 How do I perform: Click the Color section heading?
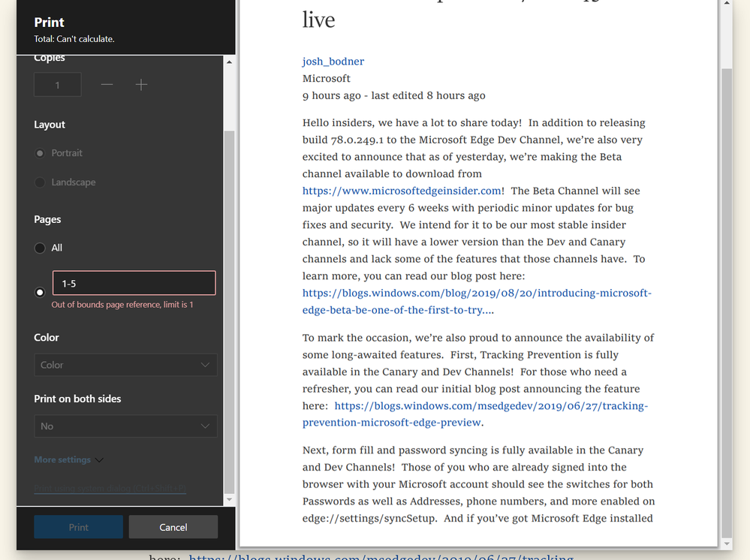tap(47, 338)
